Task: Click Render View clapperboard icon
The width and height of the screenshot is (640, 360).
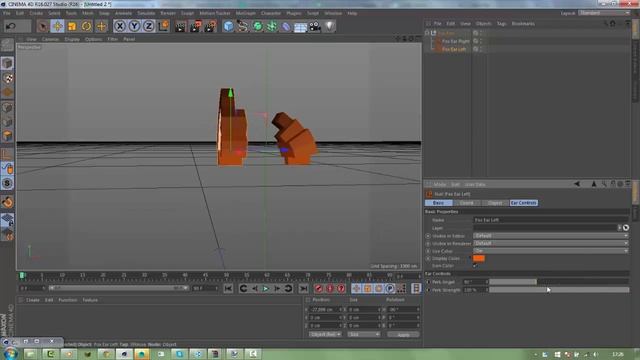Action: pyautogui.click(x=181, y=27)
